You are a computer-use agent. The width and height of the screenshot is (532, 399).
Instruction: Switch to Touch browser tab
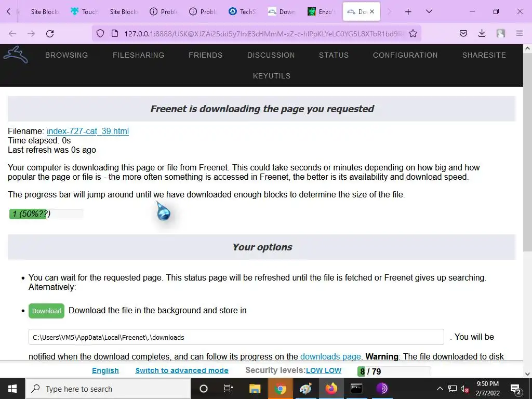85,11
